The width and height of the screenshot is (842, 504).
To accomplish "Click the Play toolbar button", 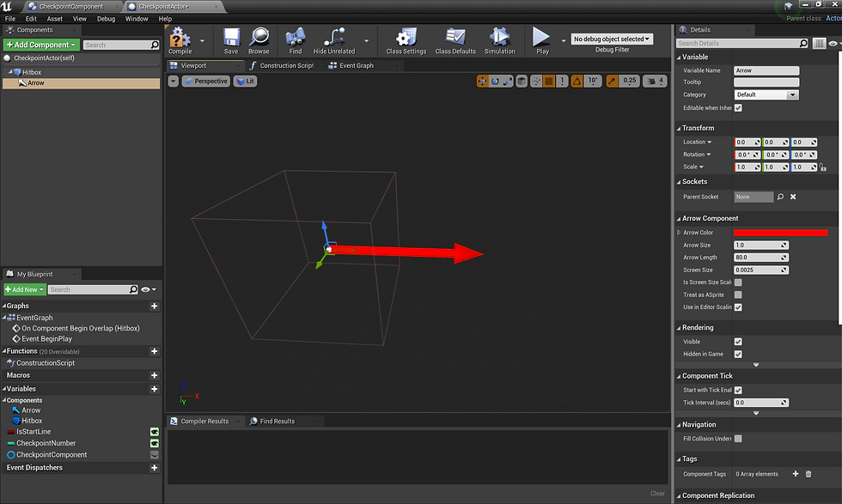I will (x=542, y=41).
